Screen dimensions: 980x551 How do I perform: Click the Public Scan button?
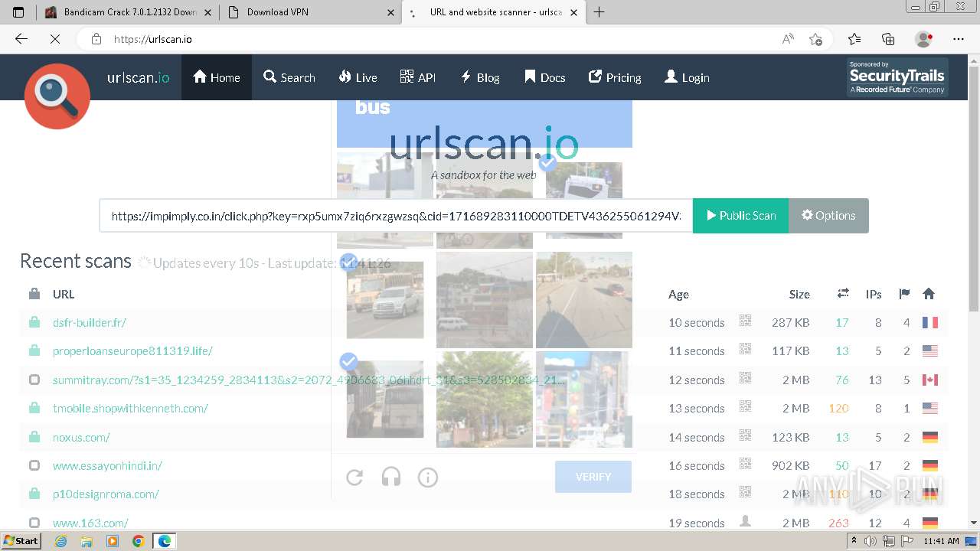(x=740, y=216)
